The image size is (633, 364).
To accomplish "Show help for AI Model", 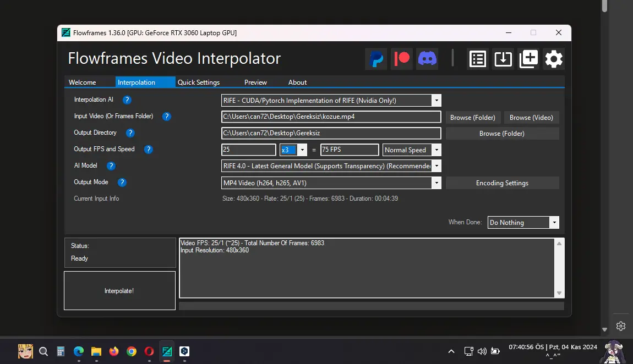I will pyautogui.click(x=111, y=166).
